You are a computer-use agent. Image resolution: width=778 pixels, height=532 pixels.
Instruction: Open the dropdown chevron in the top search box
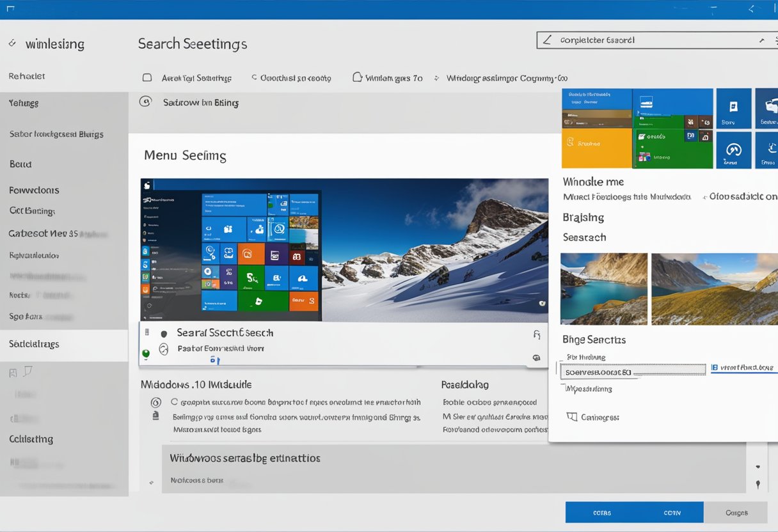(x=761, y=40)
